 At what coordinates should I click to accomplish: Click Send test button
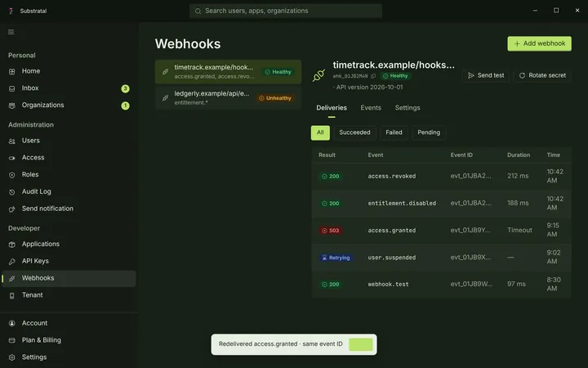click(x=486, y=75)
